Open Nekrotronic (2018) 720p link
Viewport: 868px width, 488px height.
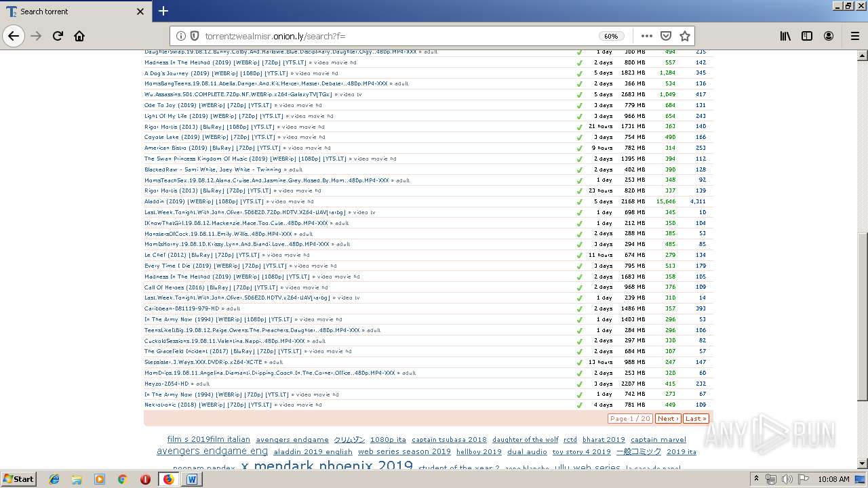(x=208, y=405)
